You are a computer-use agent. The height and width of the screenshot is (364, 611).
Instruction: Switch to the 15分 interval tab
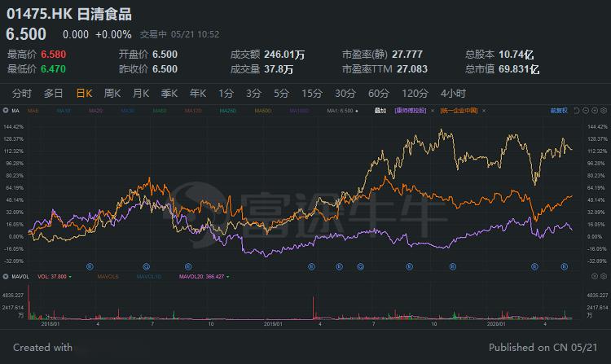click(x=311, y=93)
